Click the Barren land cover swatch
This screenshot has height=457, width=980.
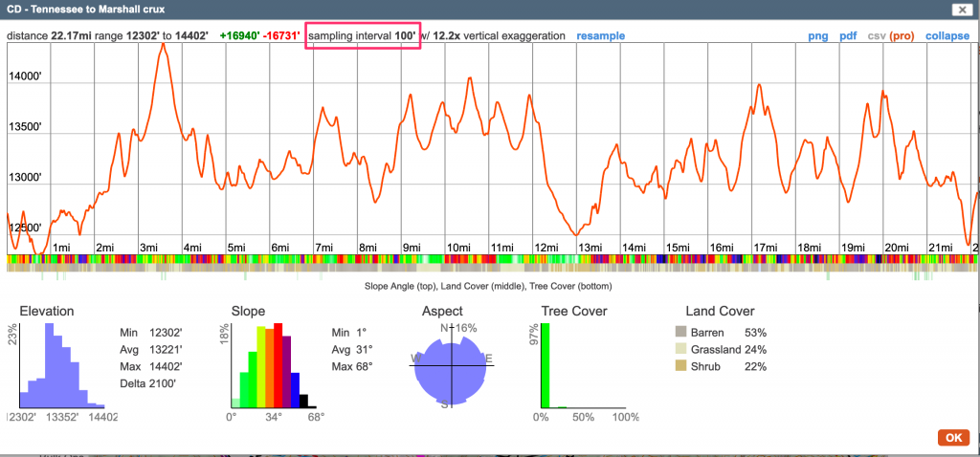tap(680, 332)
